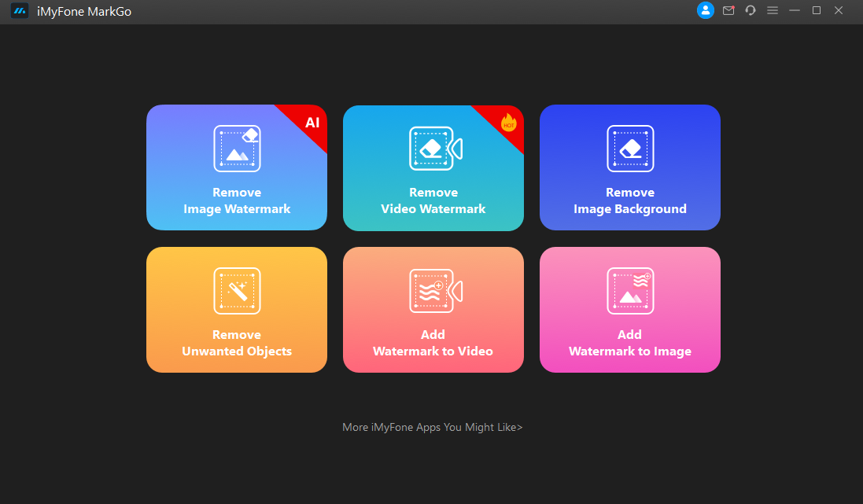Open "More iMyFone Apps You Might Like" link
Screen dimensions: 863x504
[x=432, y=428]
